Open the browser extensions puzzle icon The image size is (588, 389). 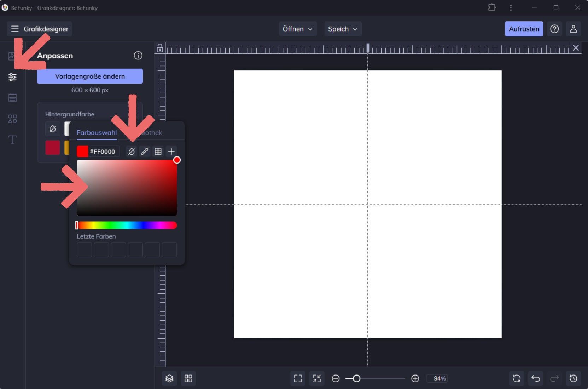point(492,7)
